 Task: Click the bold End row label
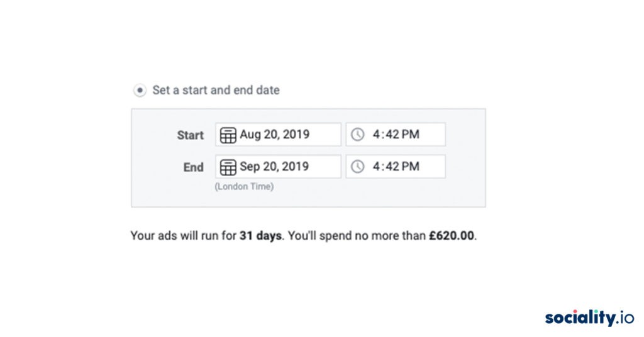tap(194, 167)
